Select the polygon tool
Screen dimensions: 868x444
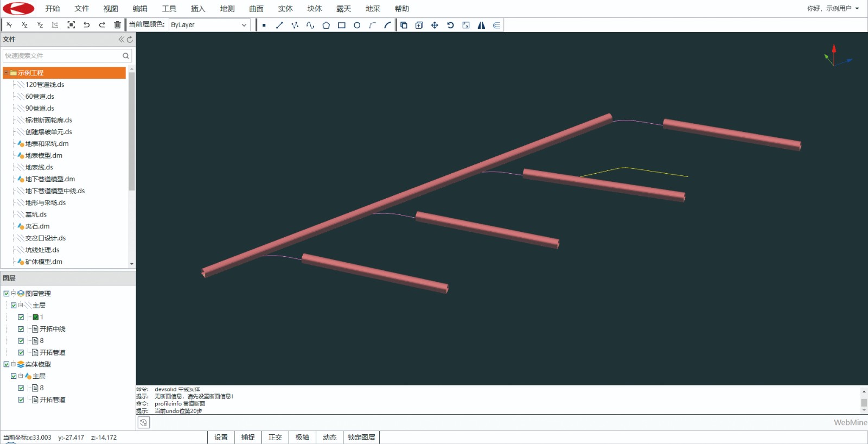click(326, 25)
